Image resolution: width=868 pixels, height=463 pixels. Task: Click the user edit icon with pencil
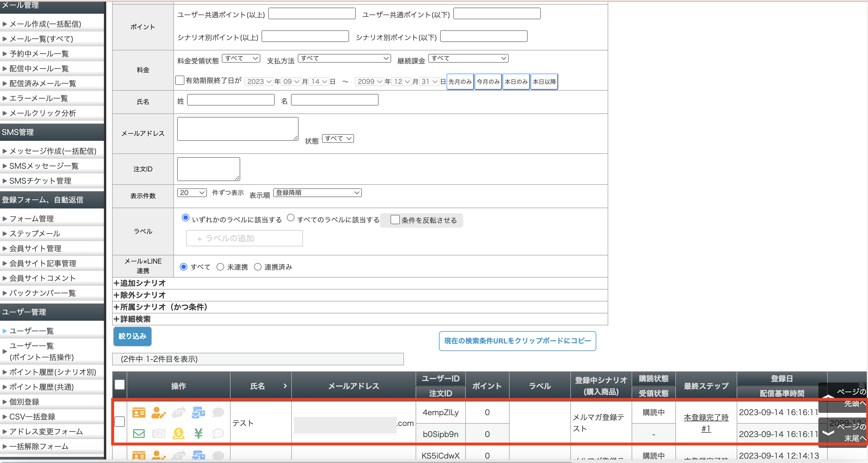(158, 412)
